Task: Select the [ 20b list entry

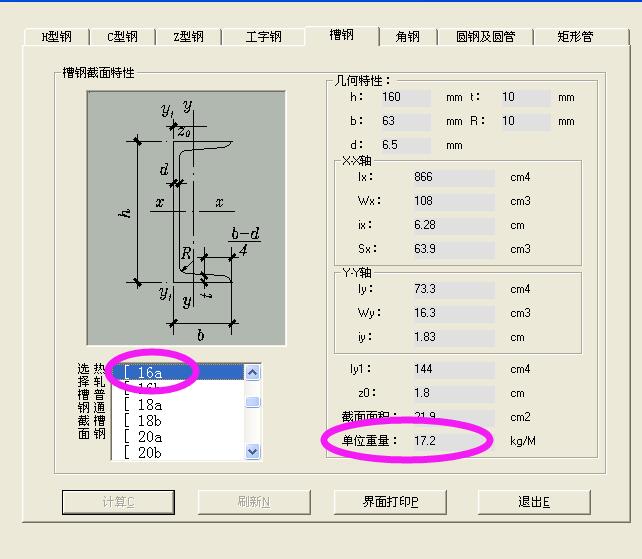Action: click(178, 453)
